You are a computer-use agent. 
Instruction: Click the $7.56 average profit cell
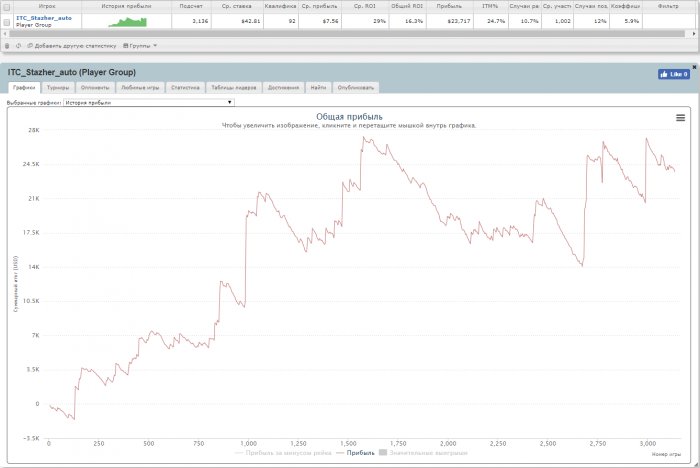pos(320,21)
